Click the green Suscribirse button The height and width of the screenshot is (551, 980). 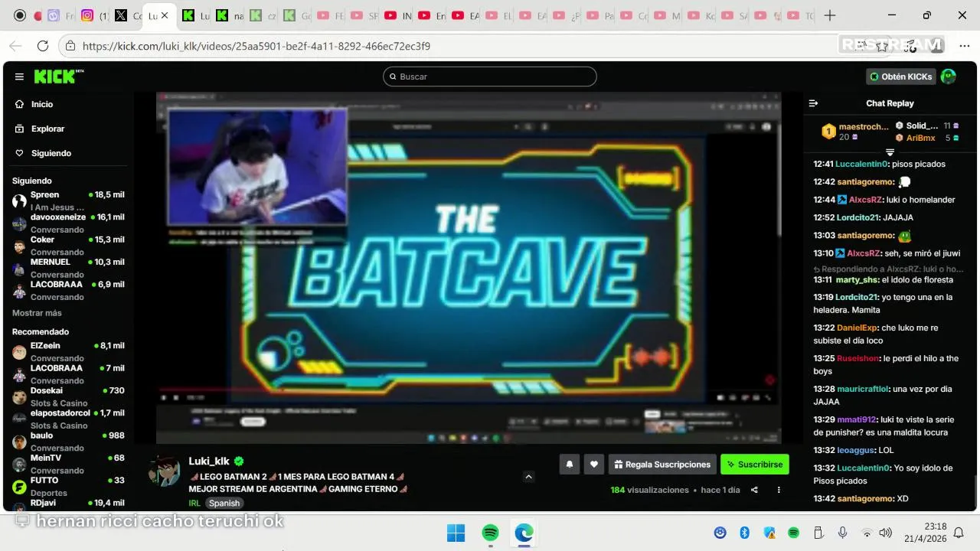(x=754, y=464)
